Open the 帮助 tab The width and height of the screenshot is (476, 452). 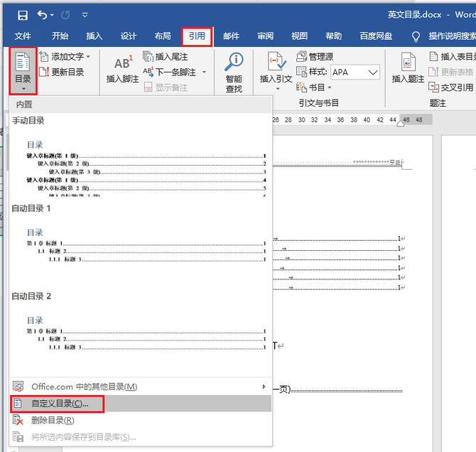pyautogui.click(x=334, y=36)
